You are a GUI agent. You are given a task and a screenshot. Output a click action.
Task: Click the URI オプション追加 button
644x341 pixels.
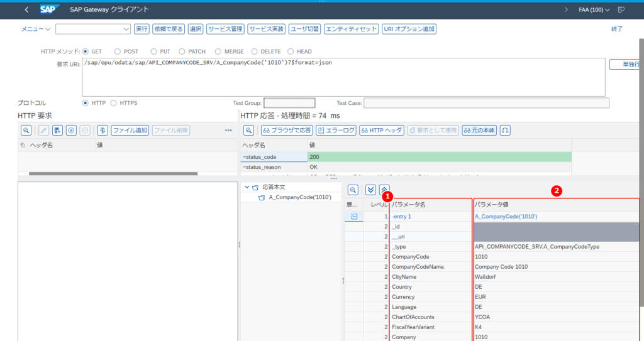pos(409,29)
